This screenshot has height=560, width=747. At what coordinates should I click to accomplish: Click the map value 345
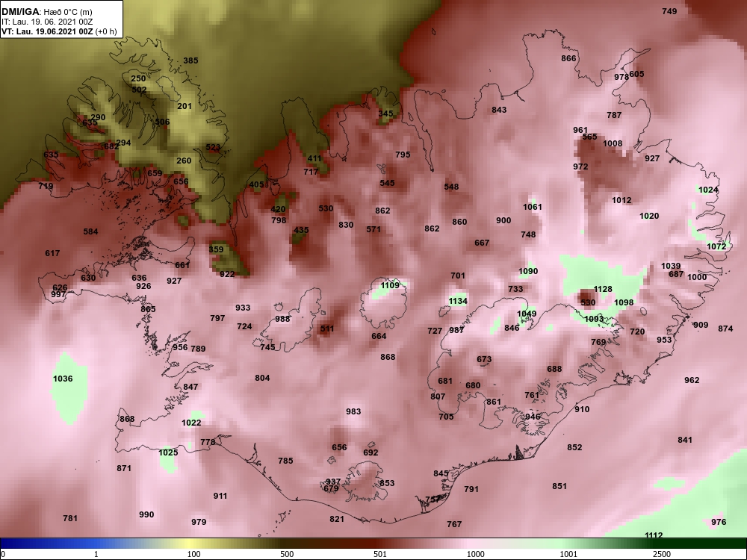coord(386,113)
